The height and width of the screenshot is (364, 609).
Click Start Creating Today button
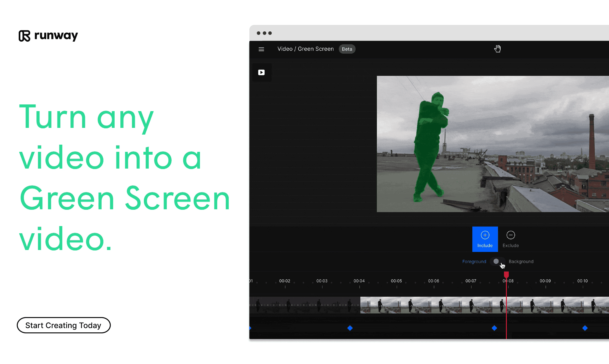[64, 325]
